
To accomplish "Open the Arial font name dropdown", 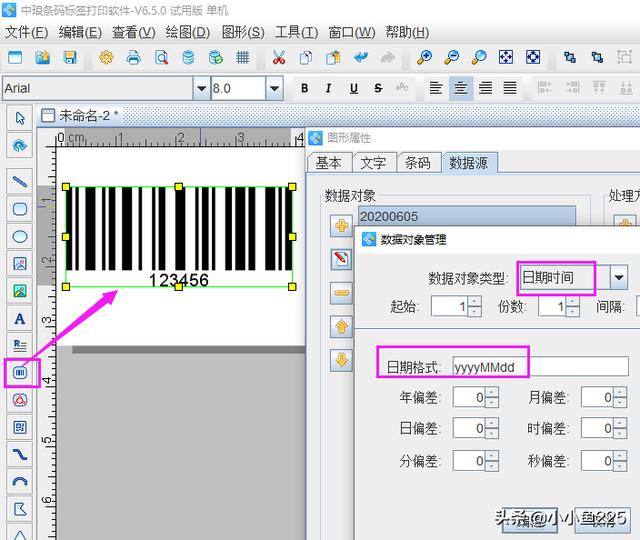I will 202,88.
